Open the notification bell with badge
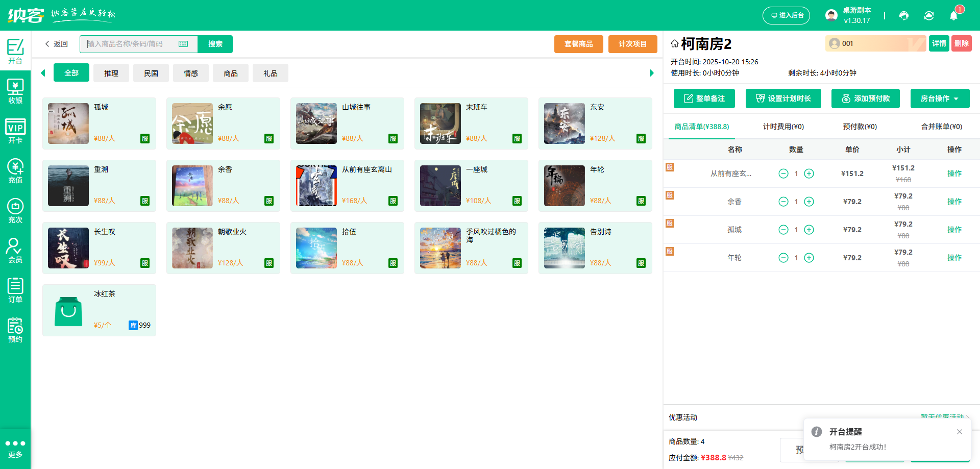 tap(953, 15)
